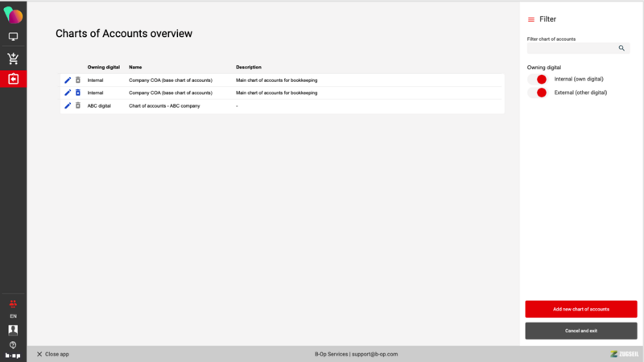The width and height of the screenshot is (644, 362).
Task: Toggle the Internal (own digital) switch
Action: coord(537,80)
